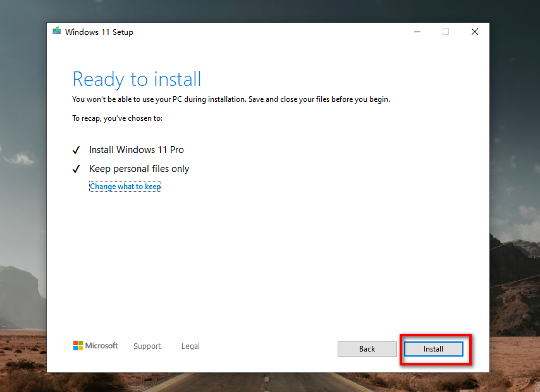Open the Legal link
Screen dimensions: 540x392
point(190,346)
